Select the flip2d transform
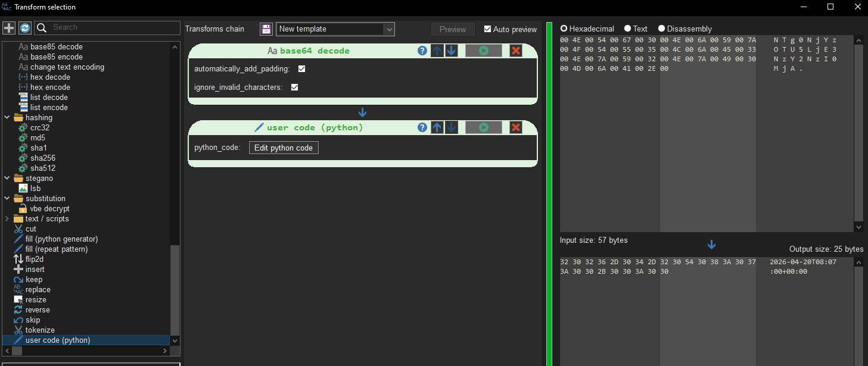Viewport: 868px width, 366px height. pos(35,259)
